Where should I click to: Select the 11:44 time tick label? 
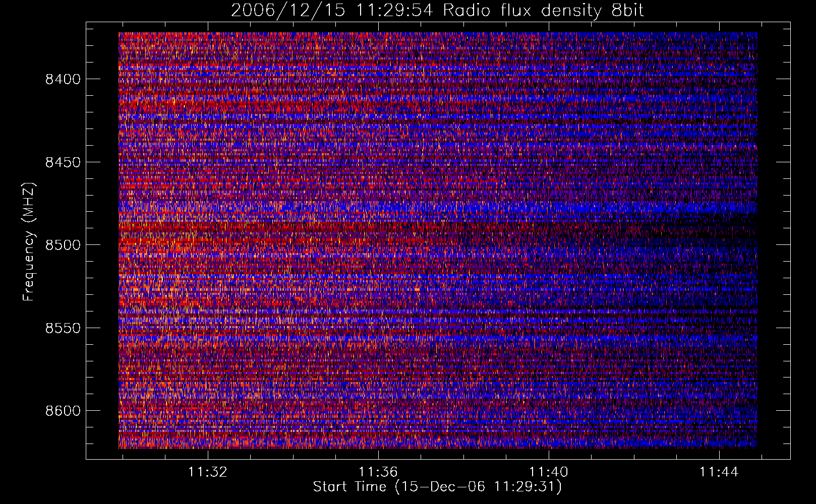point(719,472)
